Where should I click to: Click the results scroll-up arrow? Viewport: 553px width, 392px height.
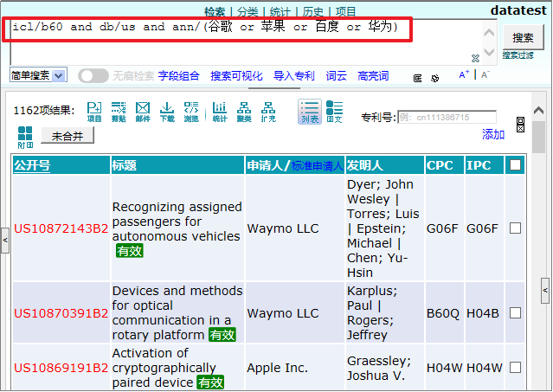pos(538,111)
